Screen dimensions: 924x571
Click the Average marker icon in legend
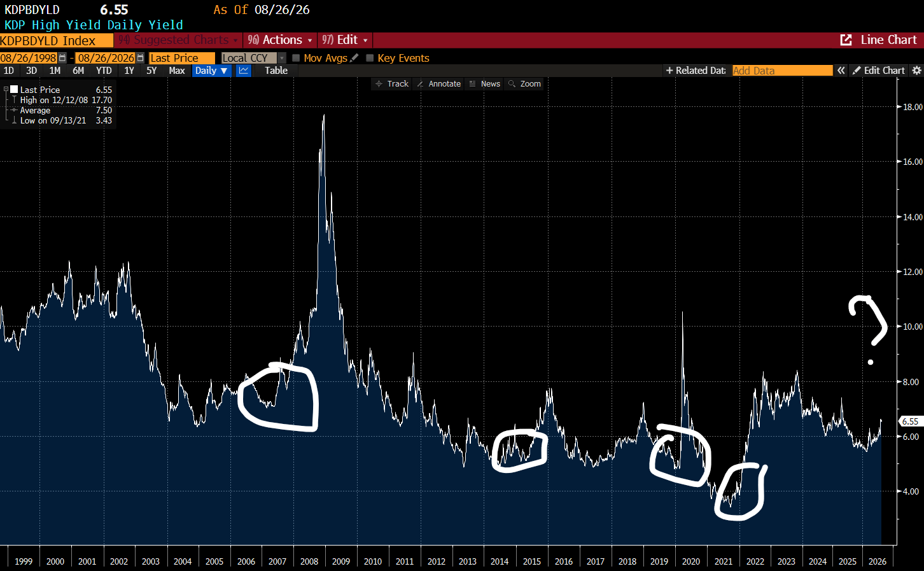pos(14,110)
